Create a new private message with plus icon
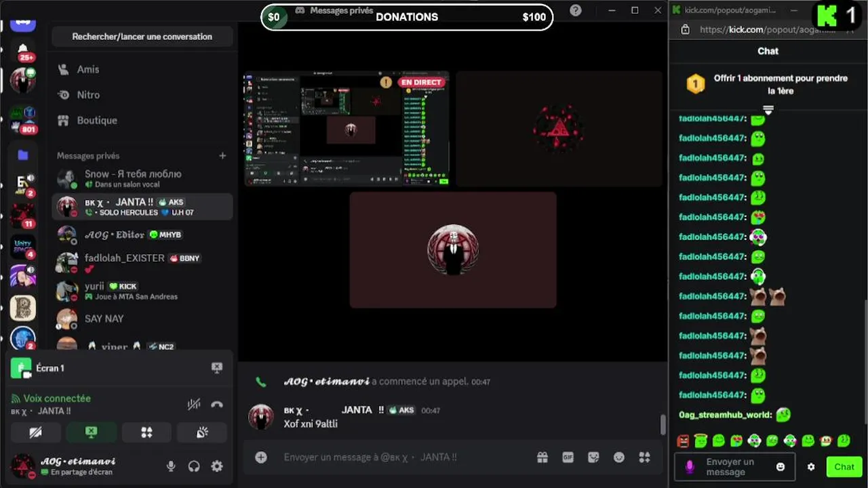Viewport: 868px width, 488px height. click(222, 156)
